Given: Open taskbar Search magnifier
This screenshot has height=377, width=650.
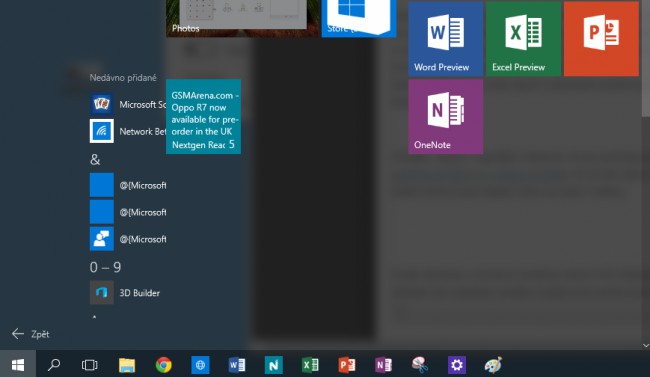Looking at the screenshot, I should (54, 365).
